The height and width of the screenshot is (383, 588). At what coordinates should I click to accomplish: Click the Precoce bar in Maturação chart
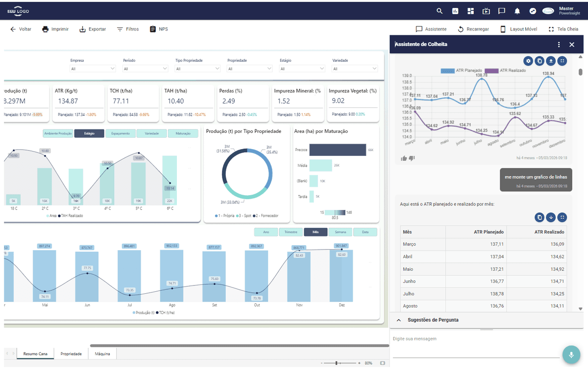tap(338, 150)
